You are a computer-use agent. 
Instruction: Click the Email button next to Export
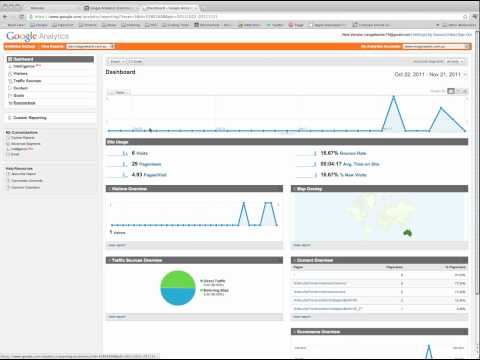tap(135, 62)
